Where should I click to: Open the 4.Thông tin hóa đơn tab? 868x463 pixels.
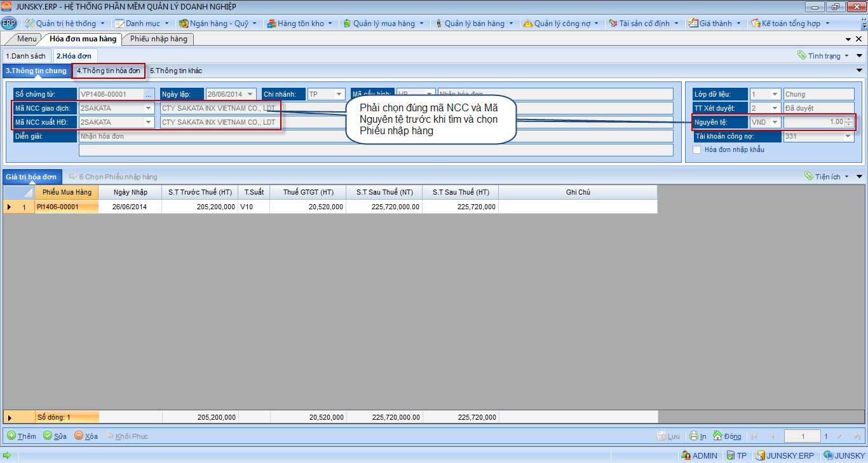tap(108, 71)
